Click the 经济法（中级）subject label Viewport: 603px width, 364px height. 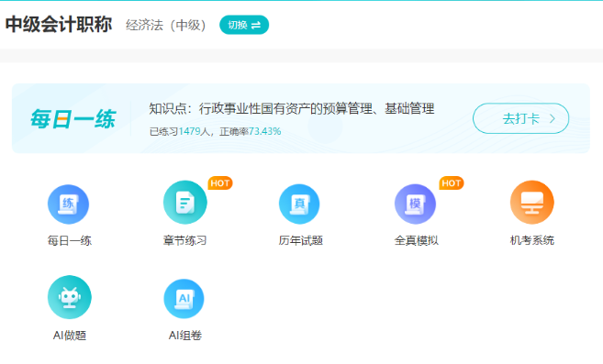[166, 26]
